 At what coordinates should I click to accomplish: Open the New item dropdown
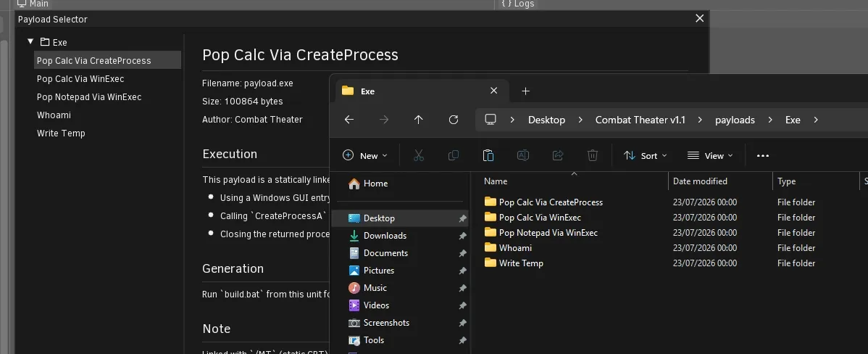(364, 156)
